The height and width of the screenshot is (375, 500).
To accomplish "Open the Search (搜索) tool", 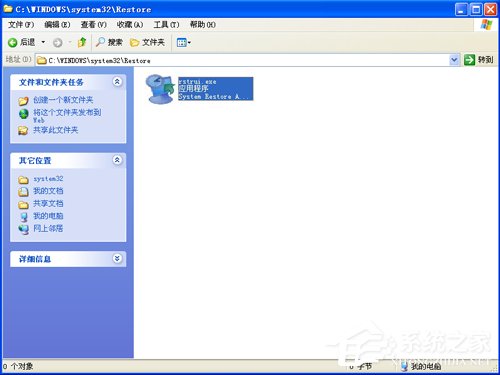I will 109,42.
